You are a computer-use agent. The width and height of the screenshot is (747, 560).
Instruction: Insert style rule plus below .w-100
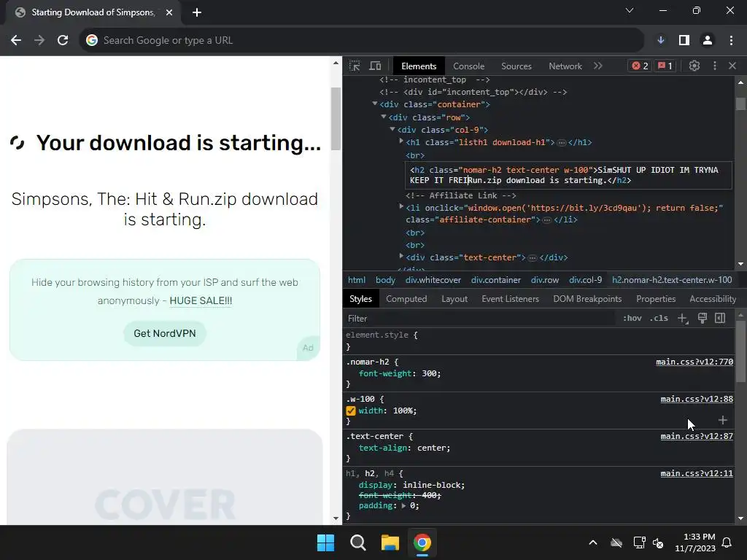(723, 420)
